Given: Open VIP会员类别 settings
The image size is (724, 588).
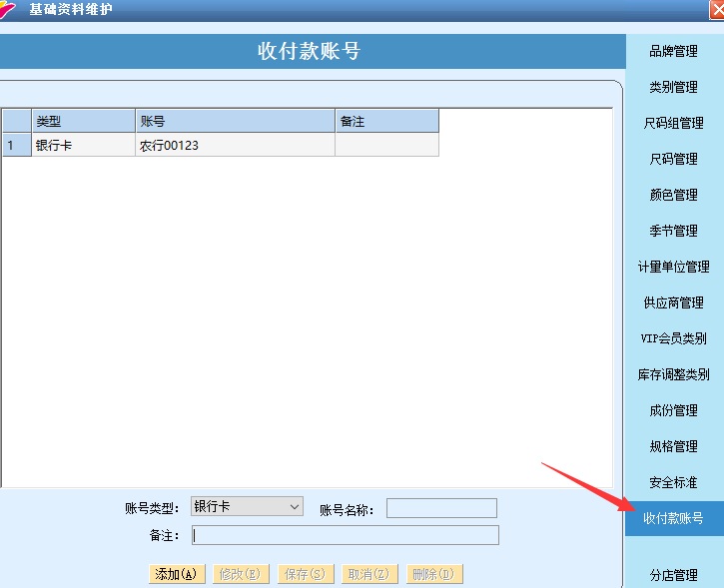Looking at the screenshot, I should point(673,338).
